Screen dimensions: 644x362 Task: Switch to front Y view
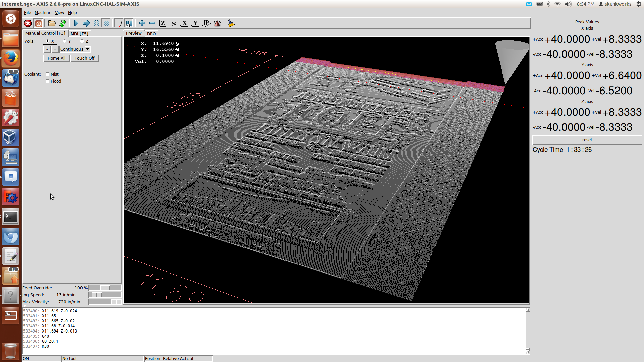pos(195,23)
